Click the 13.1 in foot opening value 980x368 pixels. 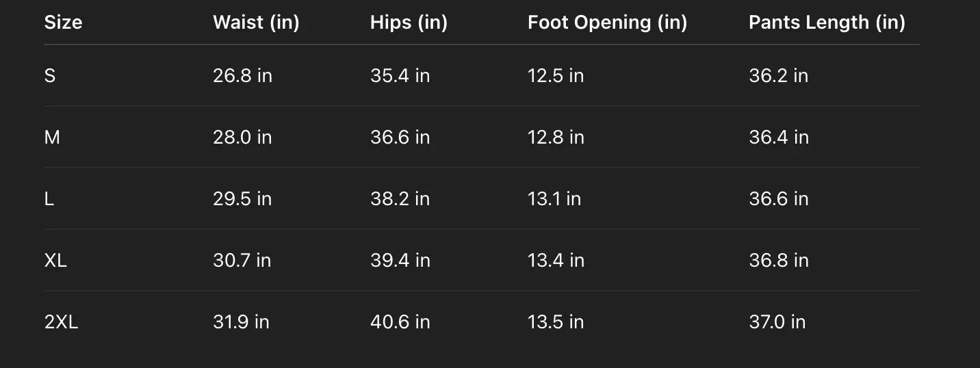click(x=554, y=199)
